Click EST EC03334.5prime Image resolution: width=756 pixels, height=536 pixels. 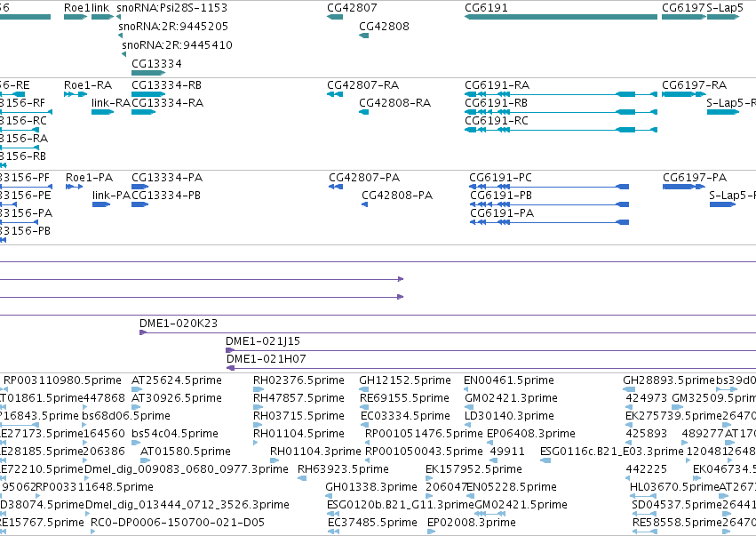[405, 416]
